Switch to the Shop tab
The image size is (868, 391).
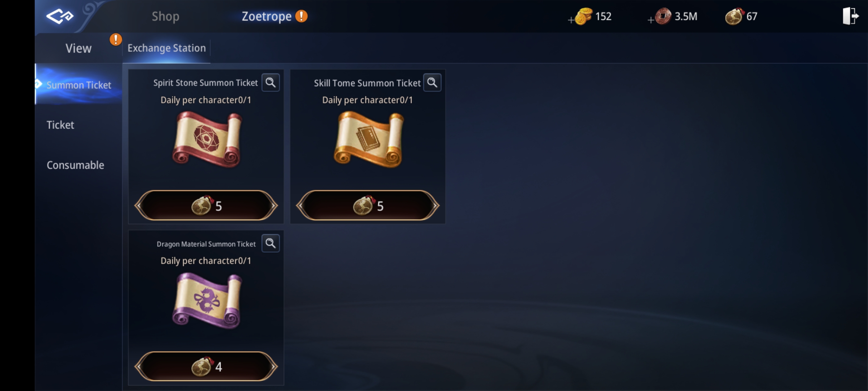tap(165, 16)
